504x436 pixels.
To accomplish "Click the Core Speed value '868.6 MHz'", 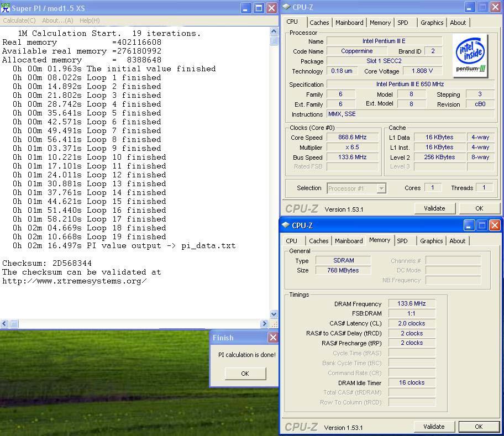I will 352,137.
